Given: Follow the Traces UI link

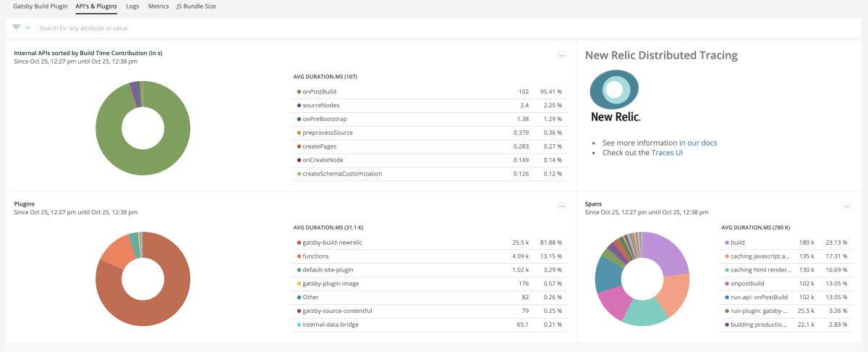Looking at the screenshot, I should pos(666,153).
